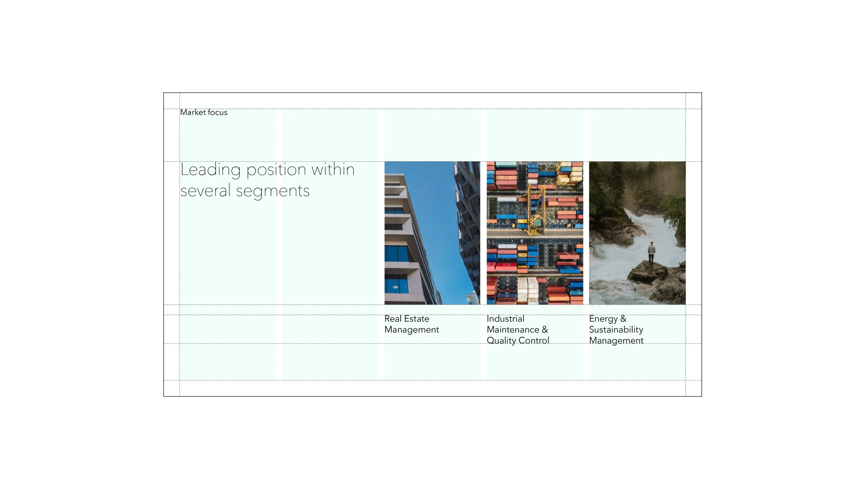Click the "Energy & Sustainability Management" caption
Screen dimensions: 868x489
[616, 329]
